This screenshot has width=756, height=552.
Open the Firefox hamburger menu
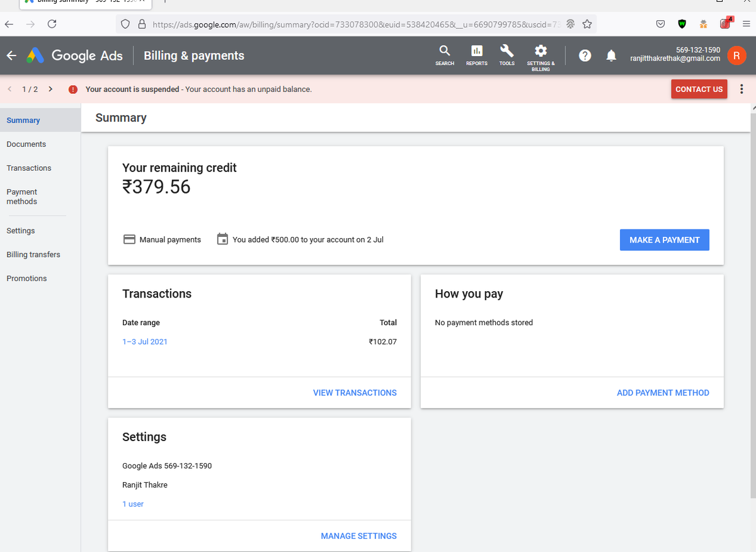pos(746,24)
